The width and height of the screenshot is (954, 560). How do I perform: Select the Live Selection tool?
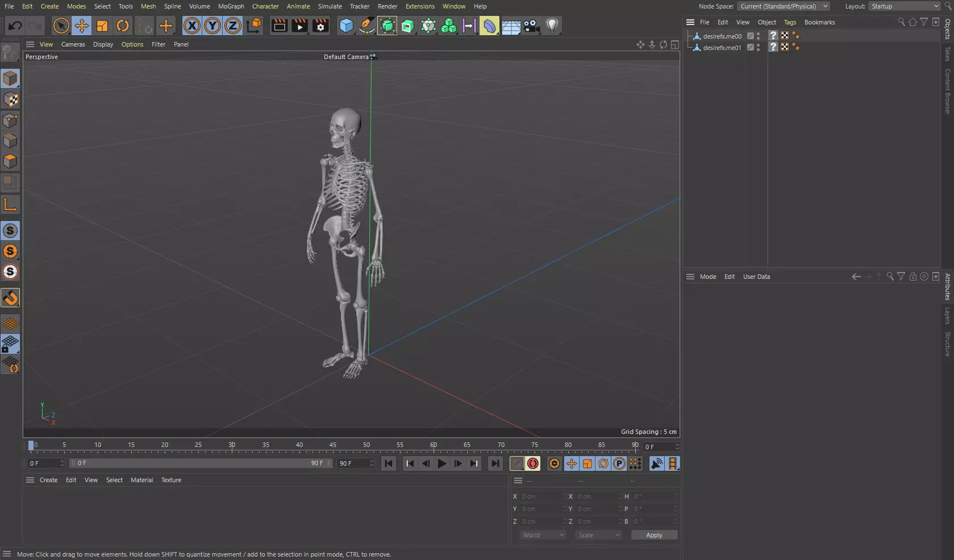[61, 26]
